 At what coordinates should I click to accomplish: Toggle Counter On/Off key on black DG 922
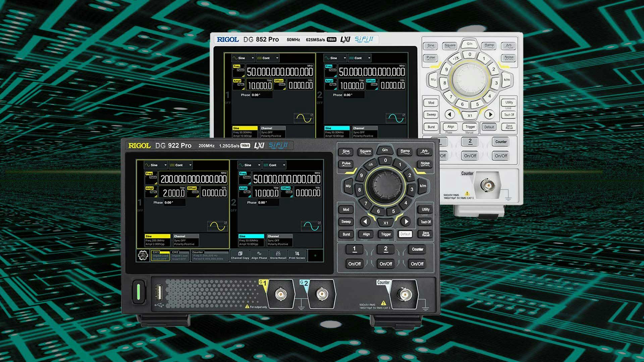coord(417,264)
